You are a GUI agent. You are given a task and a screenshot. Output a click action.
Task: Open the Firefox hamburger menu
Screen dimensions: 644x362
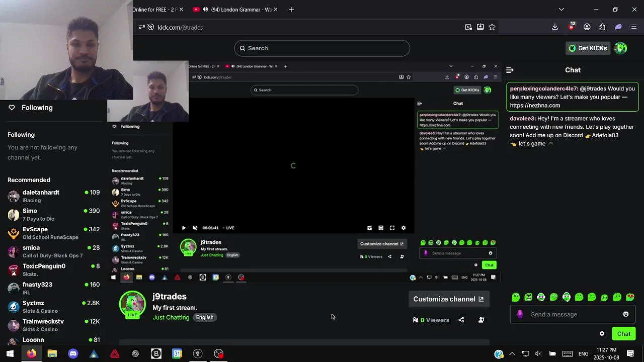point(634,27)
